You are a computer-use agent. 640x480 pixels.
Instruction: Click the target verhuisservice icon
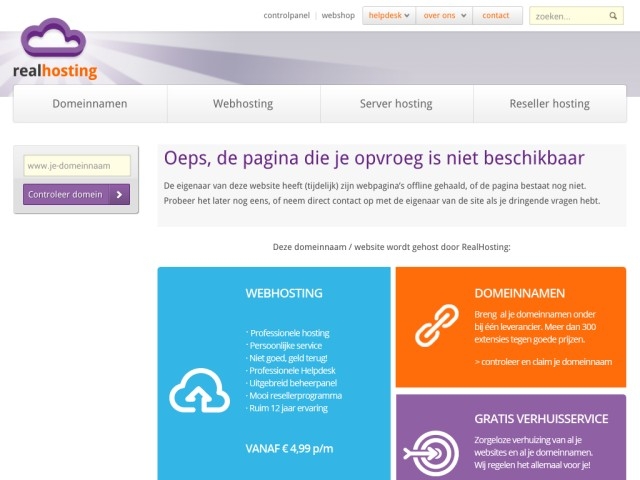(436, 448)
